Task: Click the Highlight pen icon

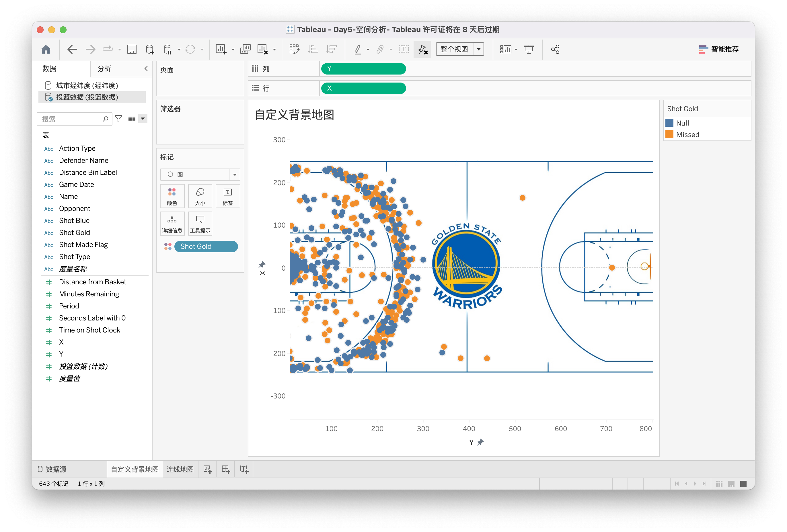Action: pos(358,49)
